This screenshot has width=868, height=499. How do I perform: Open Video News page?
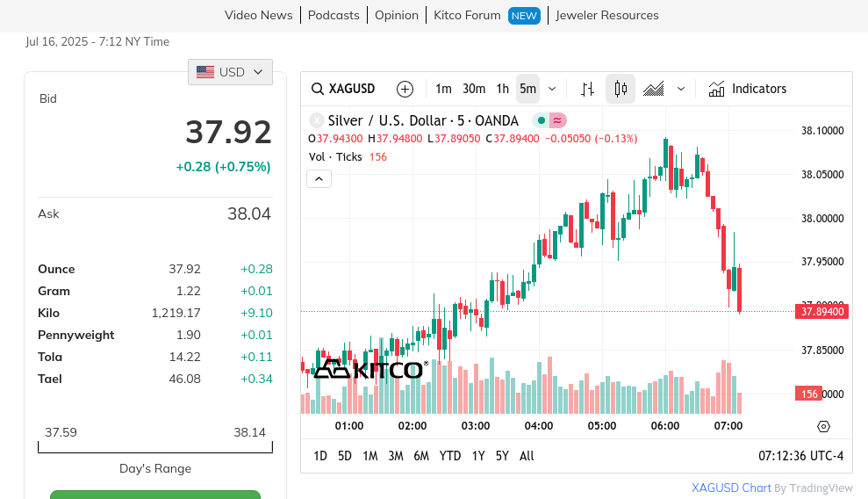pyautogui.click(x=259, y=15)
